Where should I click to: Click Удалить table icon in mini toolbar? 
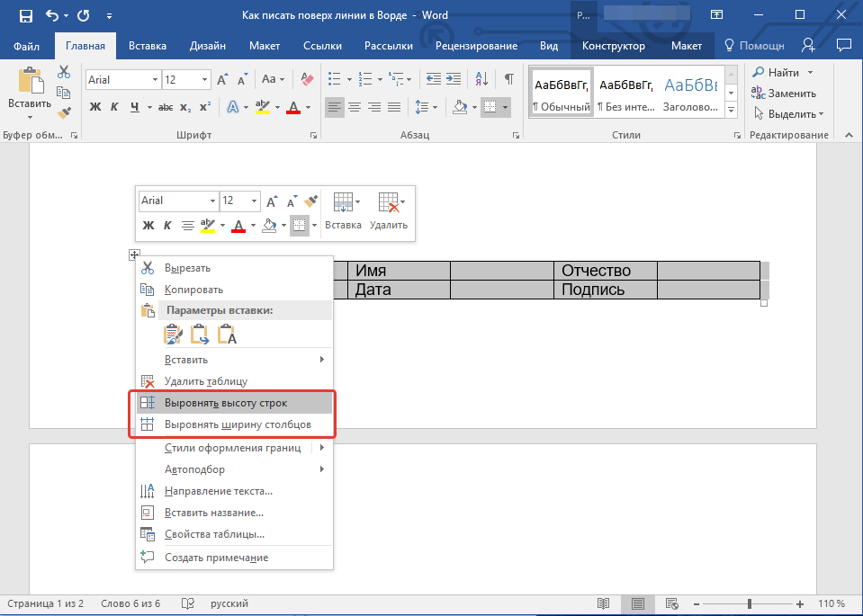click(388, 203)
